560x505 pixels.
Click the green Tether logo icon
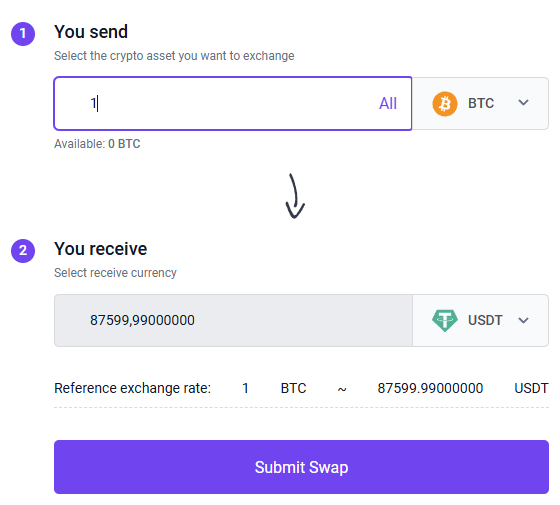(445, 320)
